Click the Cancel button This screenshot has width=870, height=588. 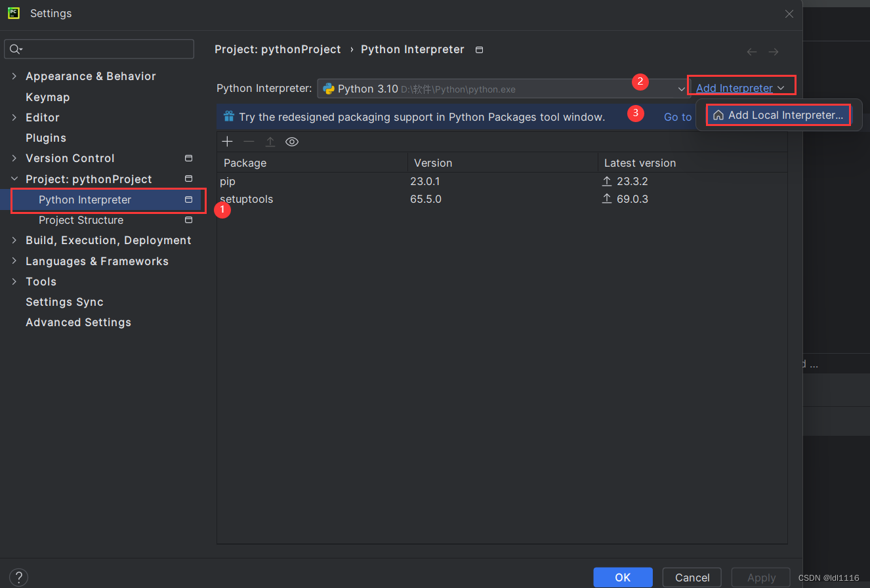692,577
